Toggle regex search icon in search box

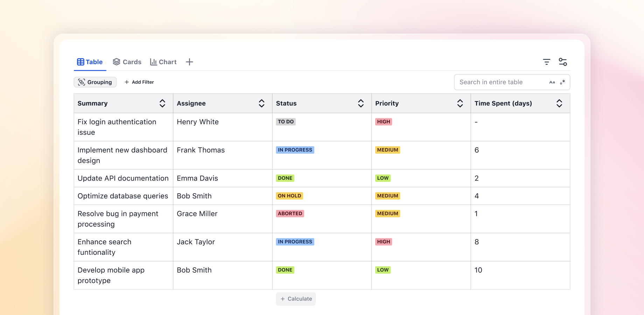tap(562, 82)
